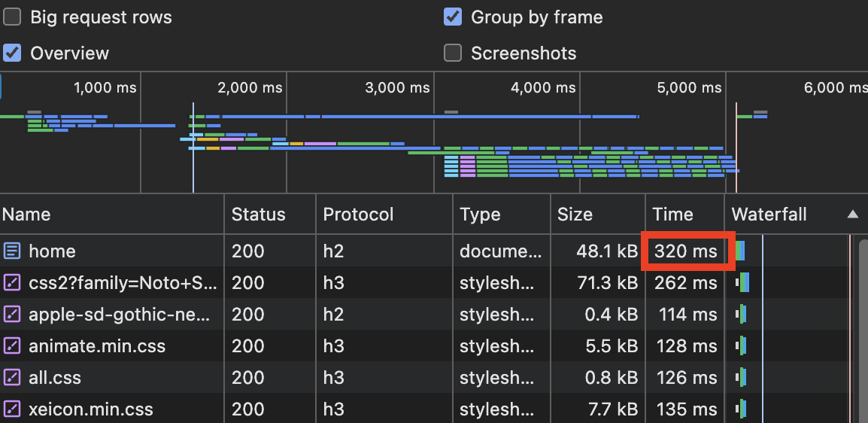This screenshot has width=868, height=423.
Task: Click the 4,000 ms mark in the overview timeline
Action: click(543, 87)
